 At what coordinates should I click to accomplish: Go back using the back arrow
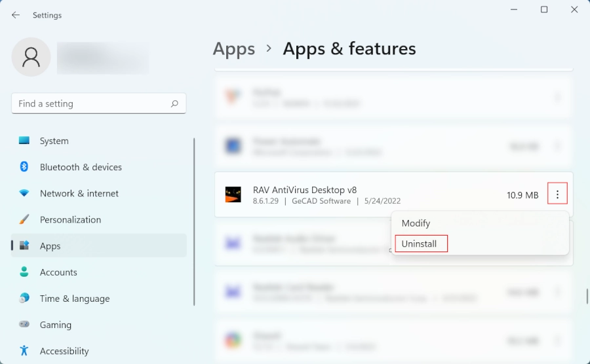click(x=16, y=15)
